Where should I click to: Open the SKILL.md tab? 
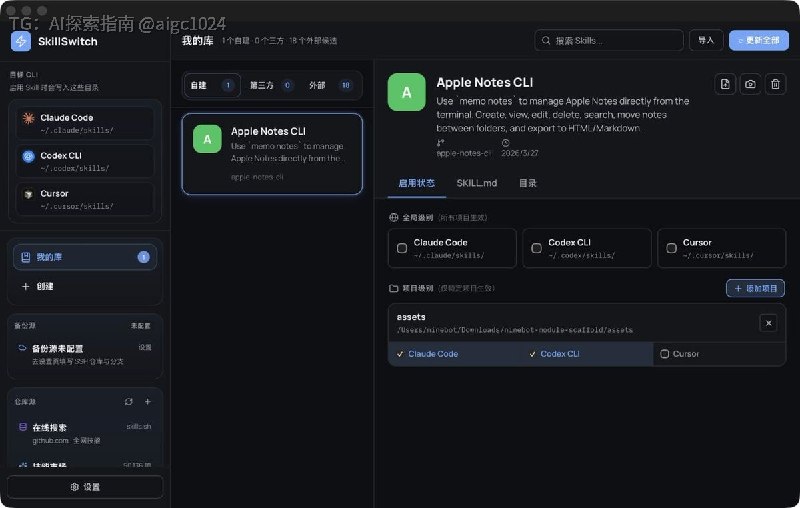click(477, 183)
